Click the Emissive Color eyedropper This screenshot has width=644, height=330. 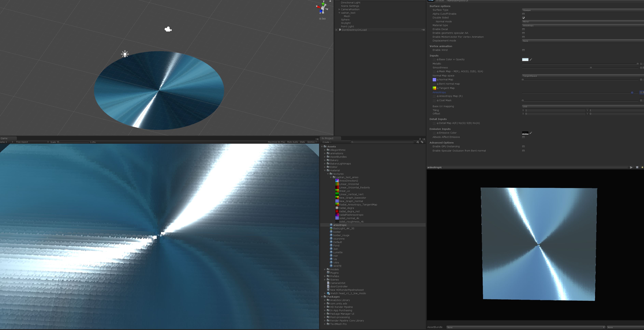531,133
